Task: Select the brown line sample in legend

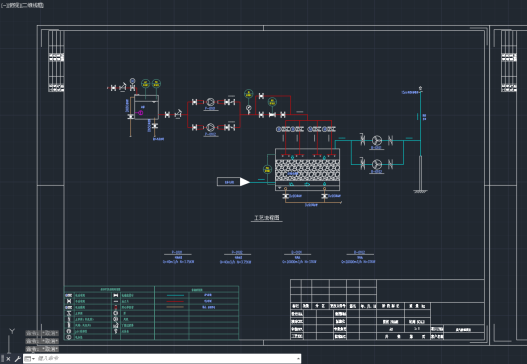Action: pos(175,307)
